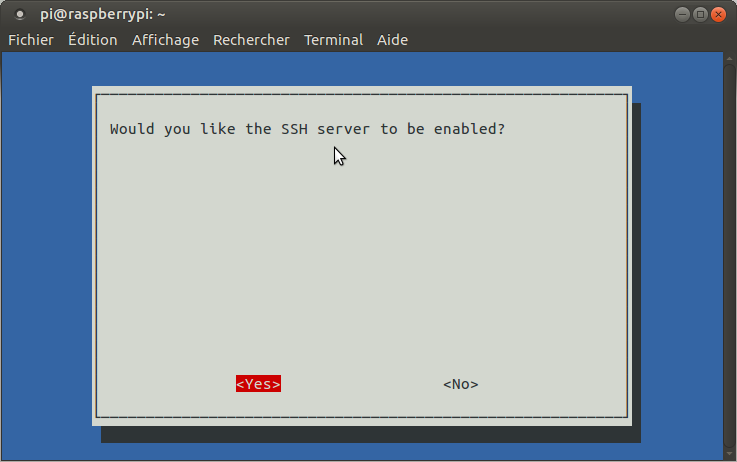
Task: Click the SSH server question text
Action: pyautogui.click(x=307, y=129)
